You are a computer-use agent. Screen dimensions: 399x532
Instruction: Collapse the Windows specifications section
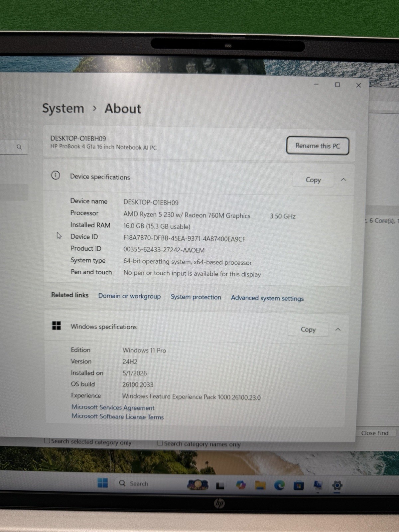pyautogui.click(x=338, y=330)
